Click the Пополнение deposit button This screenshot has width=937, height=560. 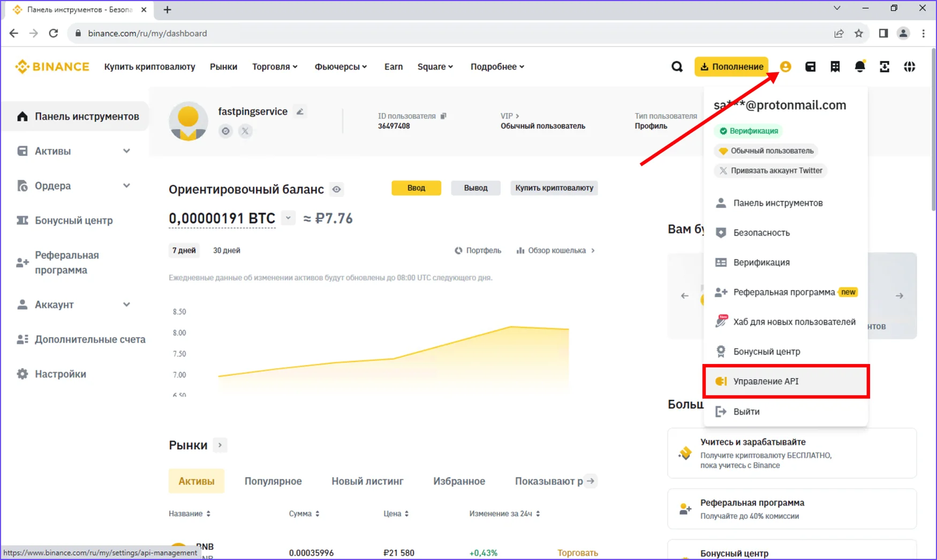(731, 67)
